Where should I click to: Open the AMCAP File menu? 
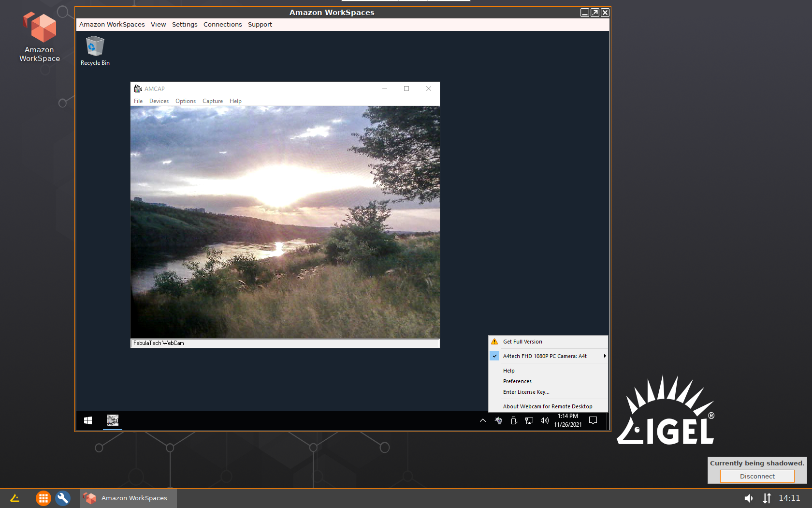tap(138, 101)
